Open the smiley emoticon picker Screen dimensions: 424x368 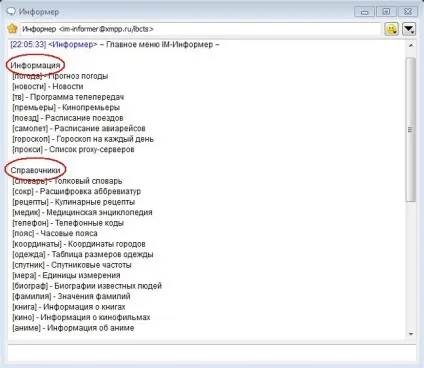(x=391, y=29)
